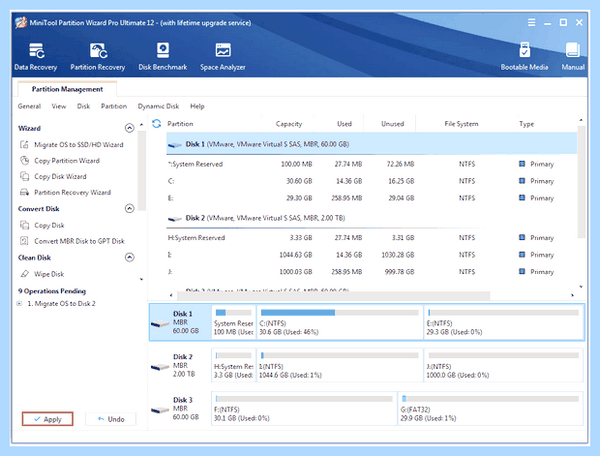
Task: Click Primary type icon for System Reserved row
Action: [522, 164]
